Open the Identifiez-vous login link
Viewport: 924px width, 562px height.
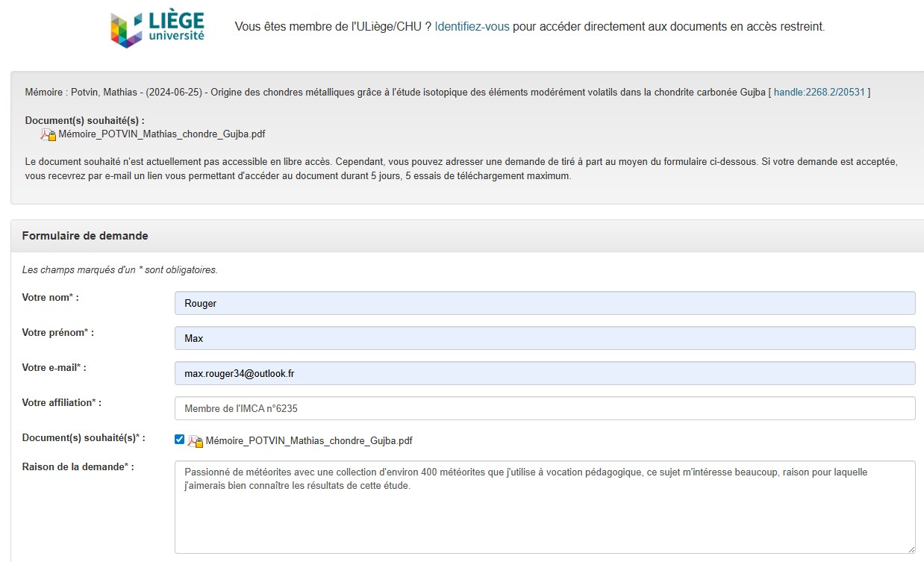coord(472,27)
